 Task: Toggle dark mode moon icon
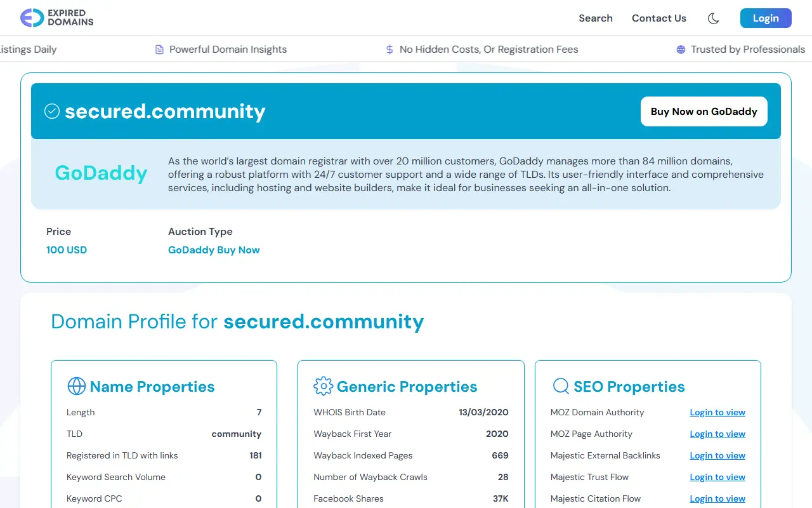(714, 18)
